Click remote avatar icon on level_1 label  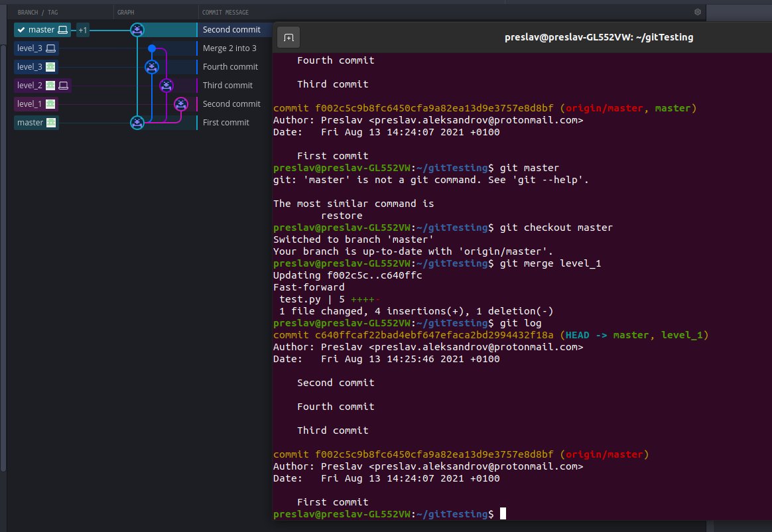pyautogui.click(x=50, y=104)
